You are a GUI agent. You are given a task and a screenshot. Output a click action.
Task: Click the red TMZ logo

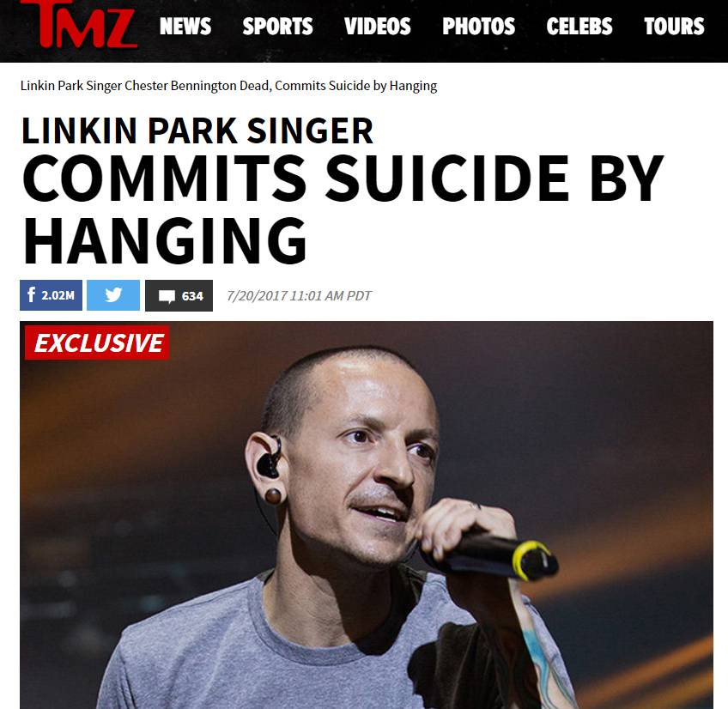coord(79,24)
